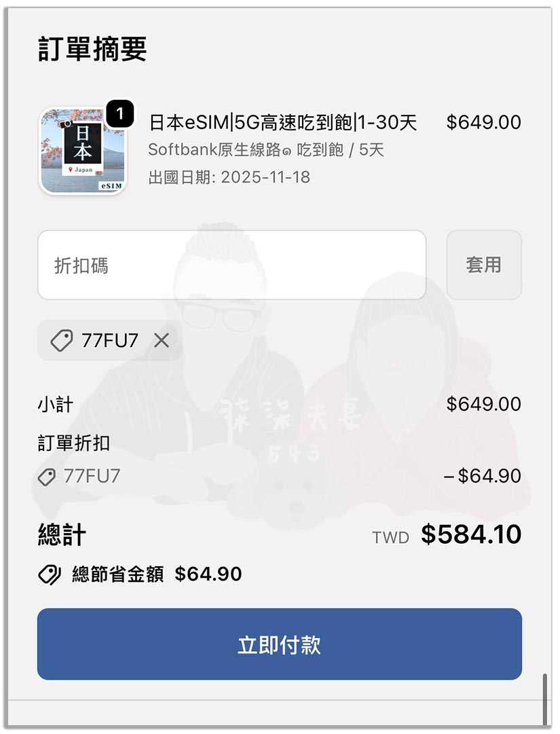Click the Japan eSIM product thumbnail
The width and height of the screenshot is (560, 734).
(82, 151)
